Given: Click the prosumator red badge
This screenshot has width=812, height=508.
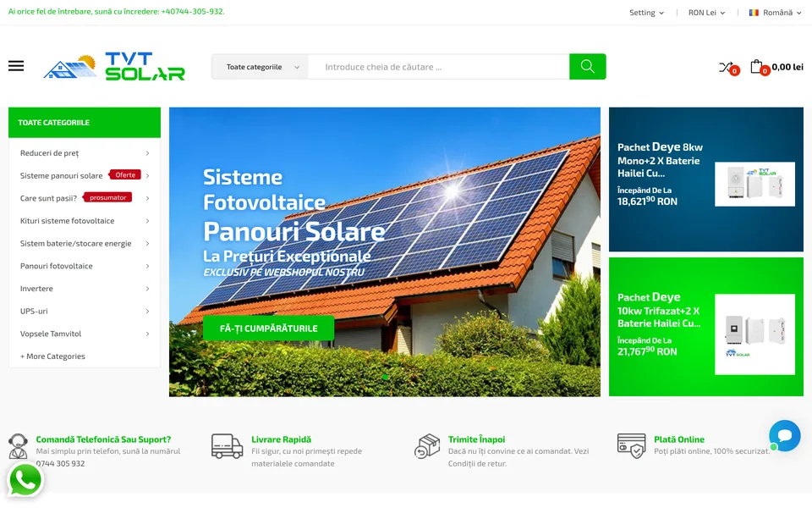Looking at the screenshot, I should click(107, 197).
